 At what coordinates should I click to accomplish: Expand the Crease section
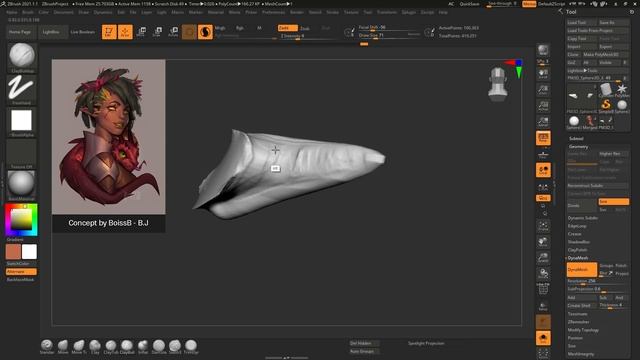[574, 234]
